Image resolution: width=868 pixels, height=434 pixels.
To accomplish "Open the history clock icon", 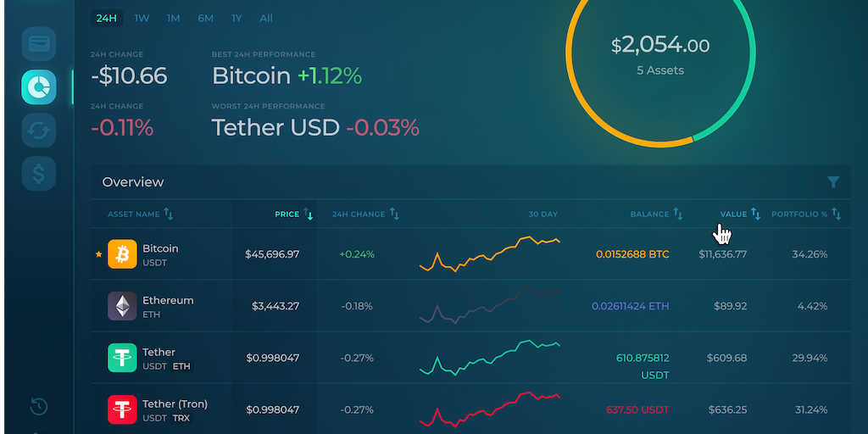I will point(38,406).
